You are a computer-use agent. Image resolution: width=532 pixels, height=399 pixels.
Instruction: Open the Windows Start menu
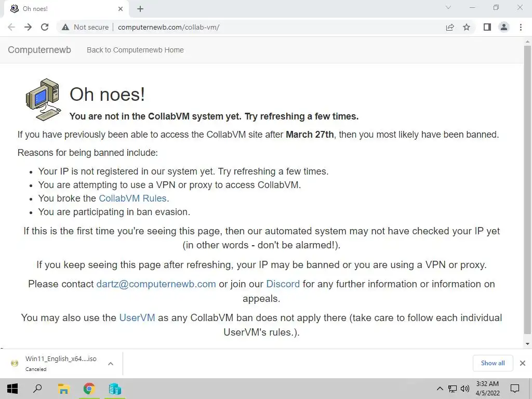[12, 389]
